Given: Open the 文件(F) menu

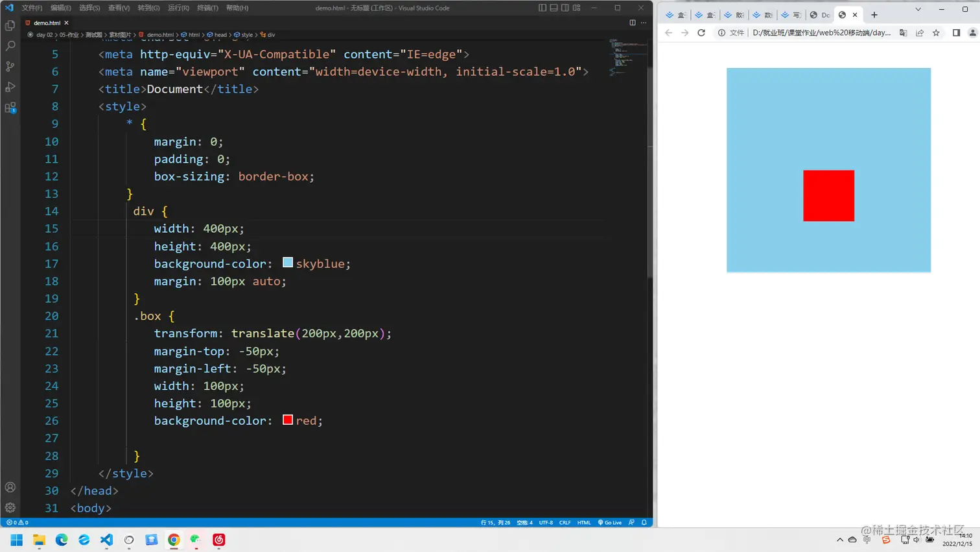Looking at the screenshot, I should coord(32,8).
